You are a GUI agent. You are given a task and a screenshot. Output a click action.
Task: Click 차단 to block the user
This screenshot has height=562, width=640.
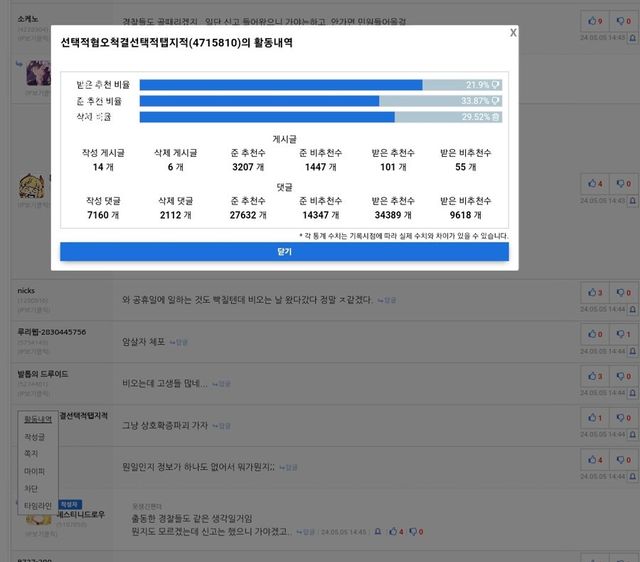33,488
